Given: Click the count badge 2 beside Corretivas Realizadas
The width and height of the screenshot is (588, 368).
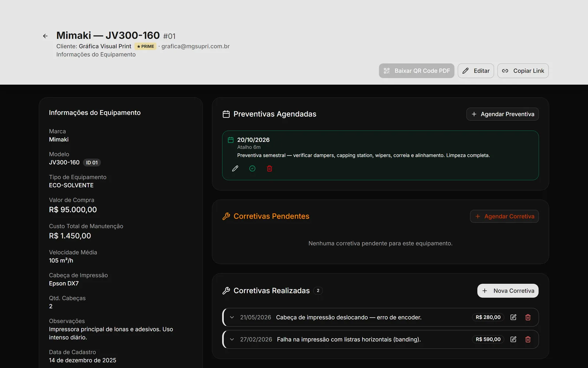Looking at the screenshot, I should 318,291.
